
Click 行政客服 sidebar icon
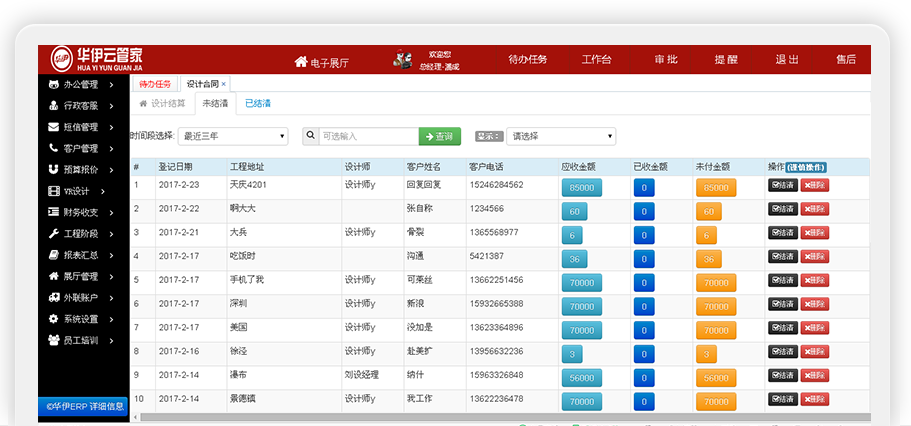(53, 106)
